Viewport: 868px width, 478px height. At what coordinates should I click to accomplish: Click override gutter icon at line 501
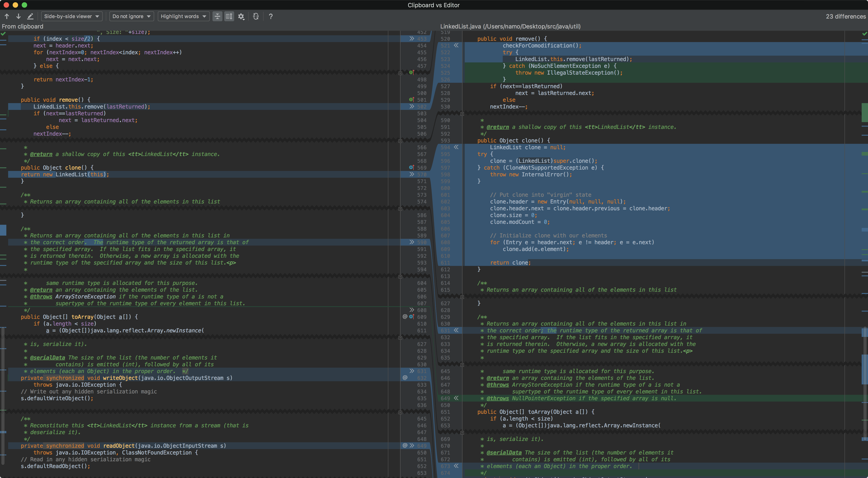tap(411, 100)
